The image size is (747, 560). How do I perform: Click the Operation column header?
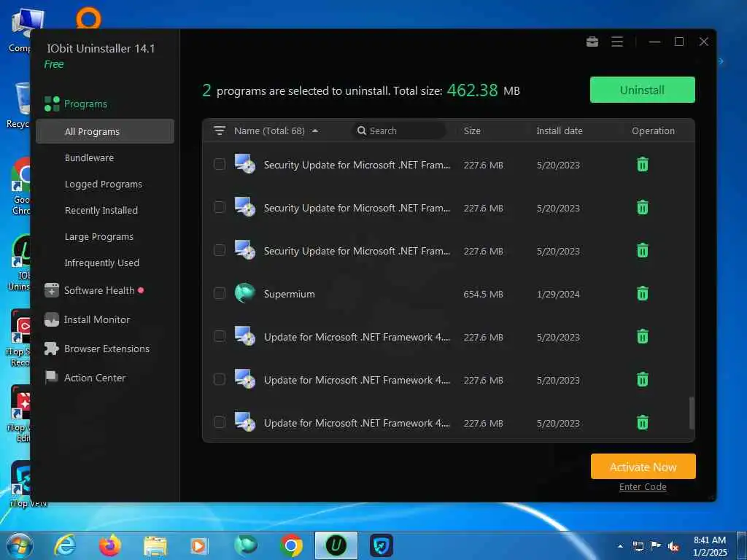click(653, 131)
